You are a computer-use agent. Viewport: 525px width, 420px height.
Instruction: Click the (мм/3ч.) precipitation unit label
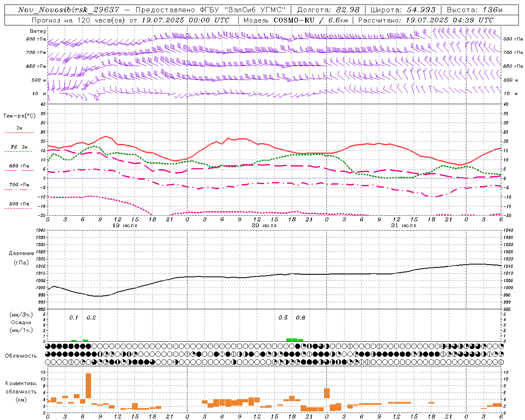(21, 315)
